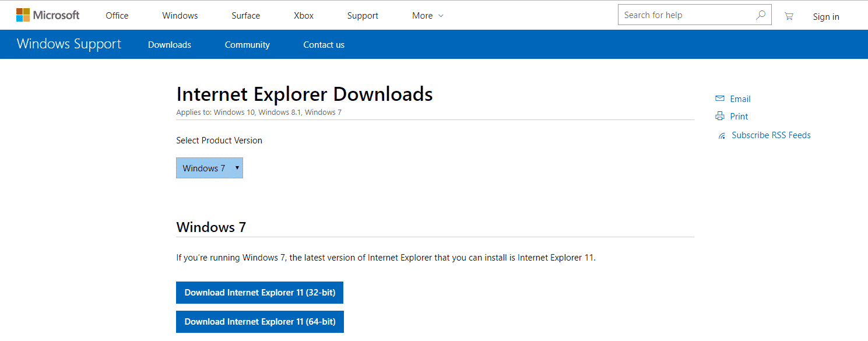Go to the Windows menu item
The height and width of the screenshot is (341, 868).
click(180, 16)
